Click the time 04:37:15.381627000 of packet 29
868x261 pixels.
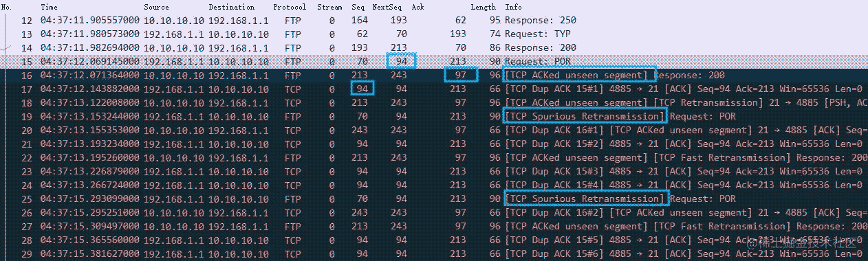[90, 254]
